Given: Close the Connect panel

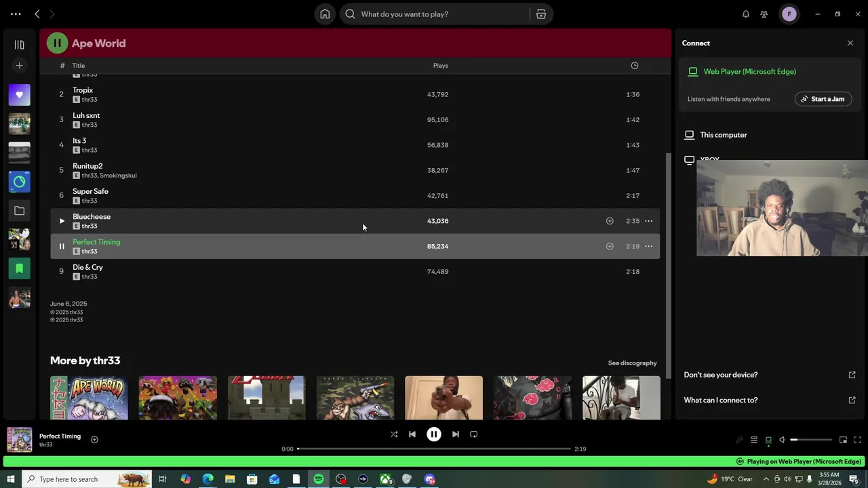Looking at the screenshot, I should coord(850,43).
